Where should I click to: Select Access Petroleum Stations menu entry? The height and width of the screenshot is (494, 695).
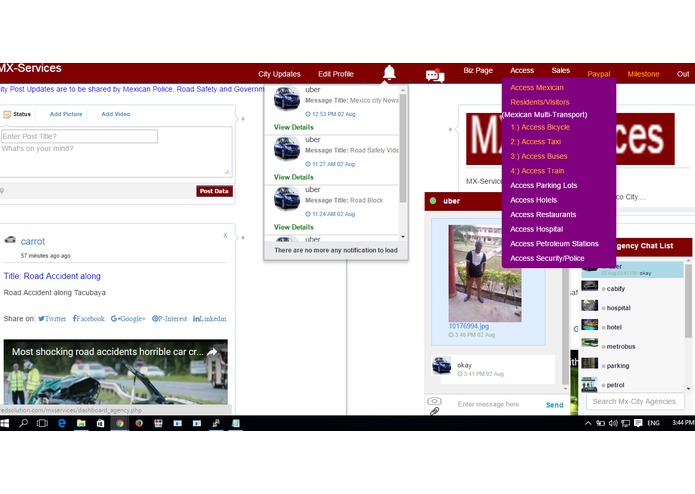coord(554,244)
